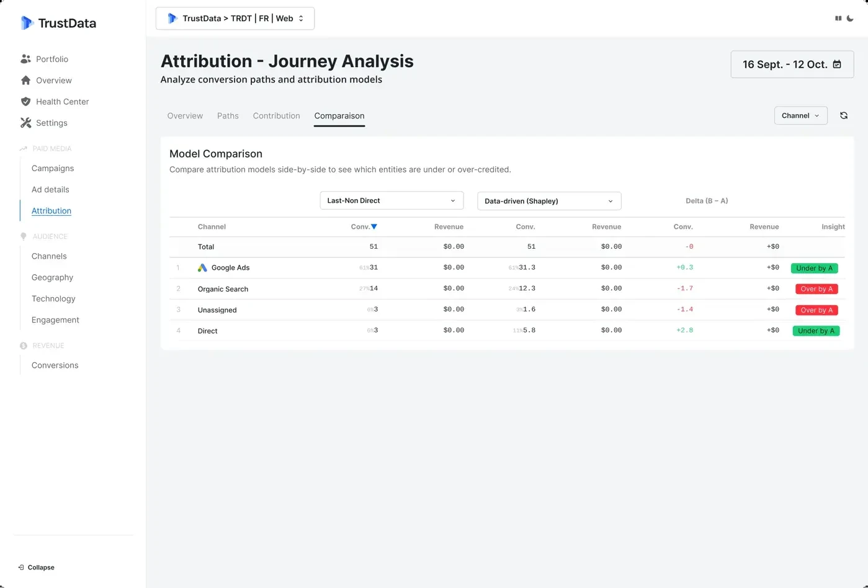
Task: Switch to the Paths tab
Action: tap(228, 115)
